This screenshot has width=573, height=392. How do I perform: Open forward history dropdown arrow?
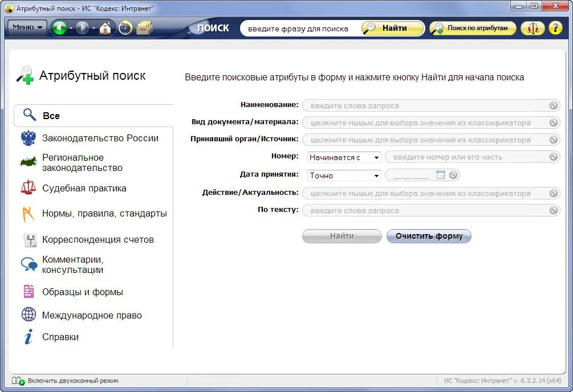click(x=94, y=28)
